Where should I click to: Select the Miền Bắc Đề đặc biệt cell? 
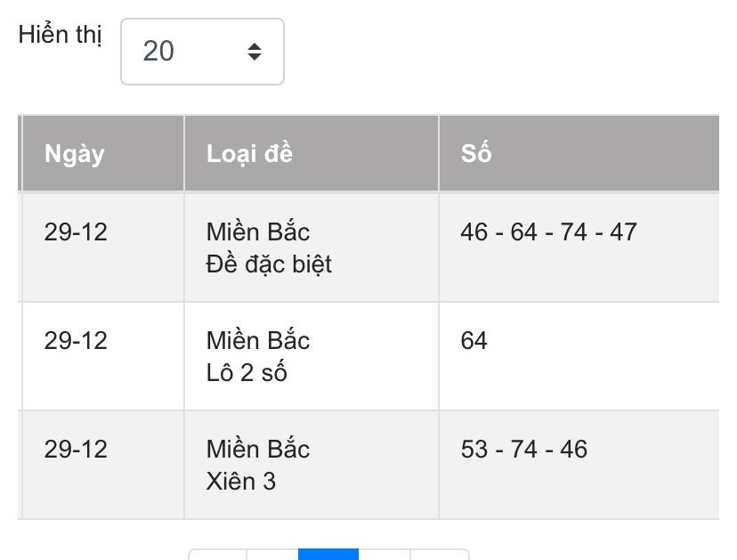click(269, 248)
